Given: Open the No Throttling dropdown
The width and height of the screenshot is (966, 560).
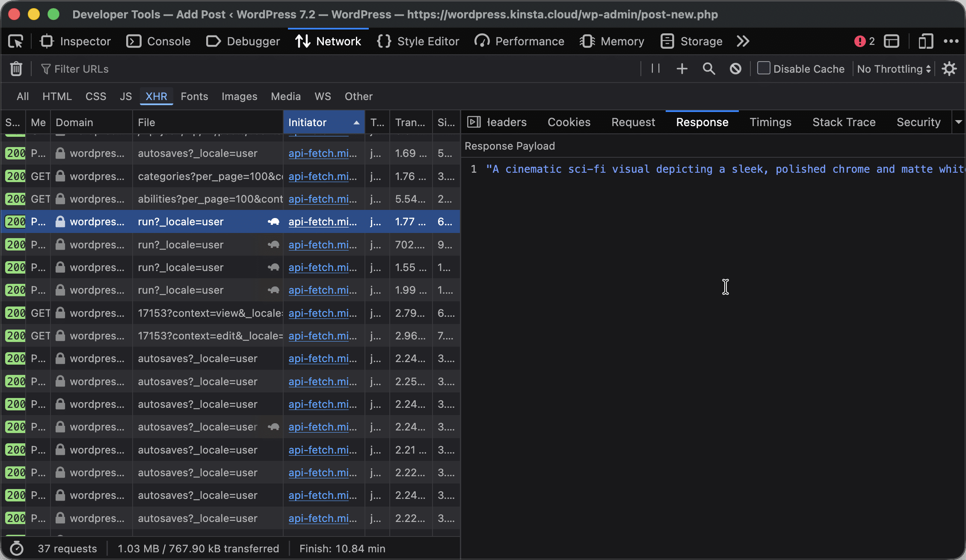Looking at the screenshot, I should 894,69.
